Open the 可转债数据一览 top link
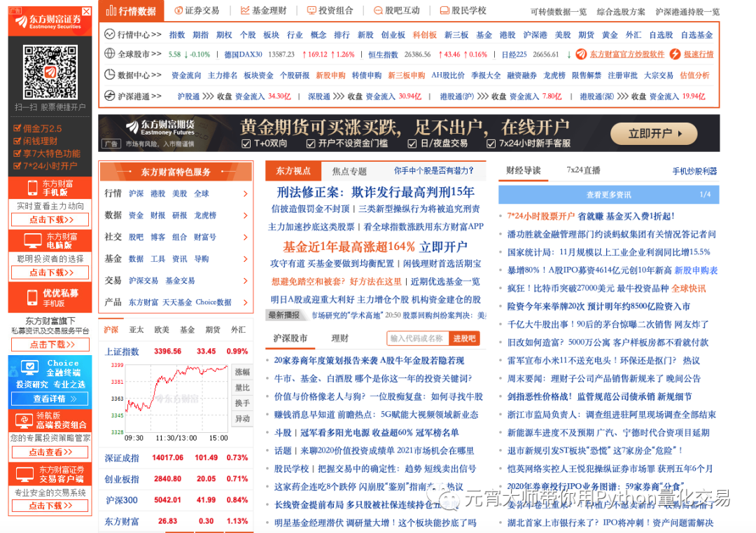756x533 pixels. point(559,12)
